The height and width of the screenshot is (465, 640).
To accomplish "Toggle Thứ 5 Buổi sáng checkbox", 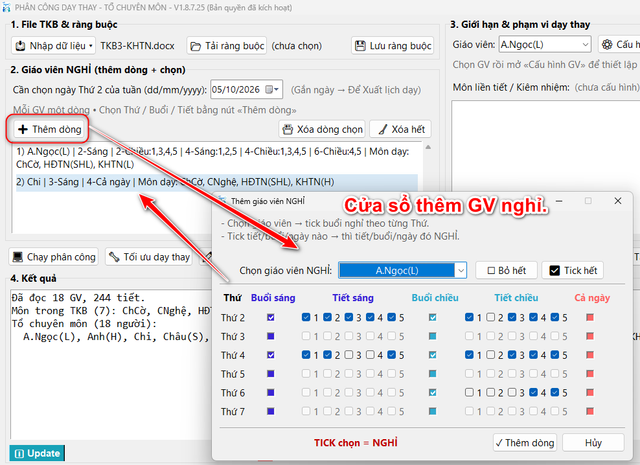I will coord(271,374).
